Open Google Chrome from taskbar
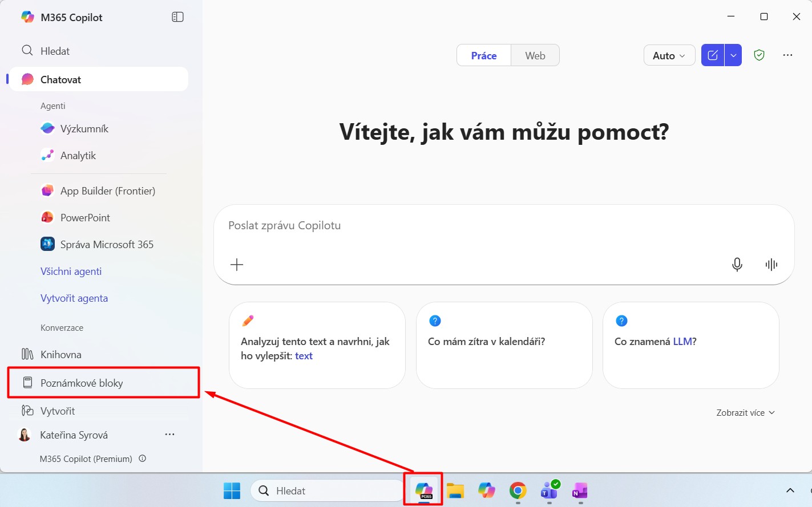Screen dimensions: 812x507 (x=518, y=490)
